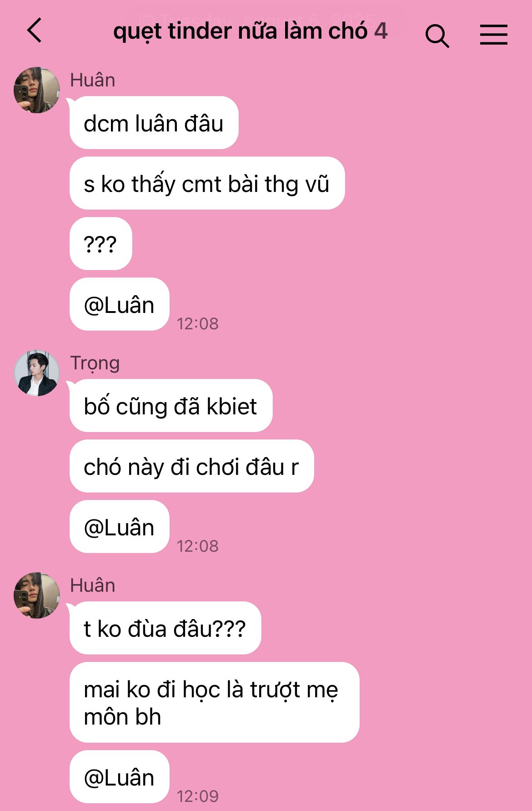View Trọng's profile avatar
Screen dimensions: 532x811
[x=37, y=373]
